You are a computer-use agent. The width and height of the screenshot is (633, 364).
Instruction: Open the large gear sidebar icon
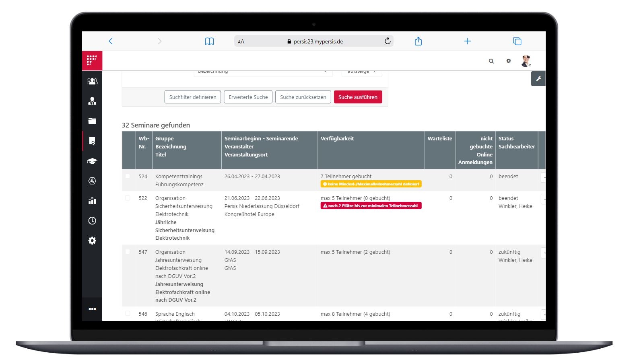click(x=92, y=241)
